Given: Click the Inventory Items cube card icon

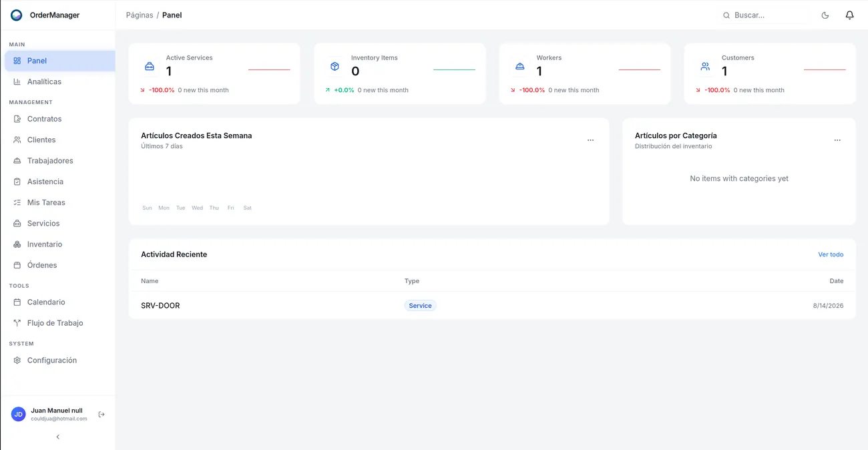Looking at the screenshot, I should pyautogui.click(x=335, y=67).
